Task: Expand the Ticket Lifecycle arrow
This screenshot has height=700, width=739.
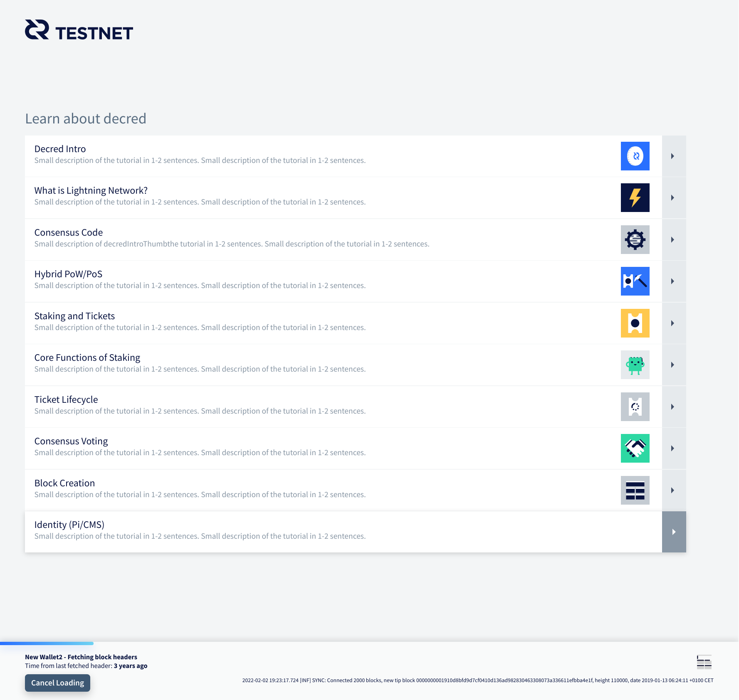Action: tap(674, 407)
